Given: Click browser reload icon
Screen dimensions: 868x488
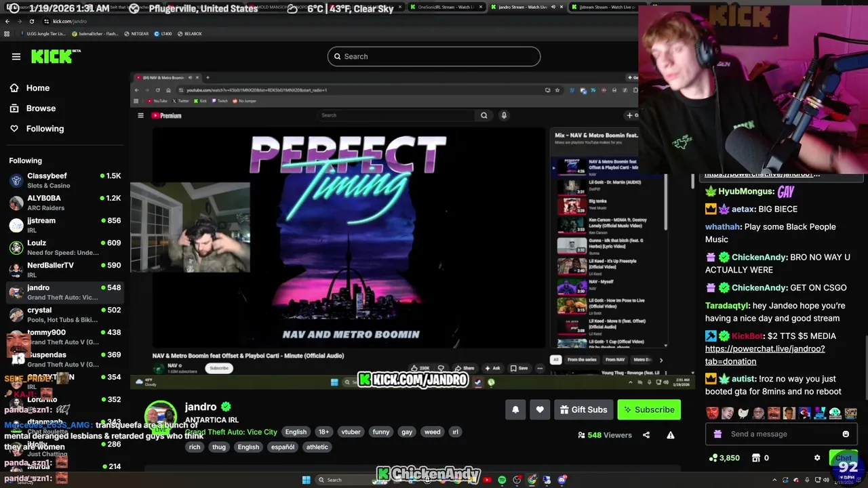Looking at the screenshot, I should click(33, 21).
